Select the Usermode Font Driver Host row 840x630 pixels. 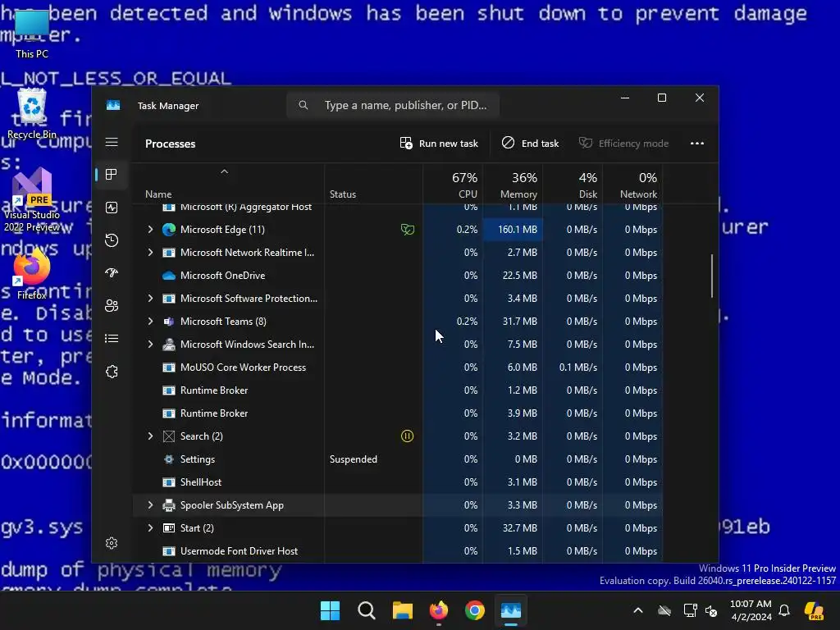click(x=398, y=551)
